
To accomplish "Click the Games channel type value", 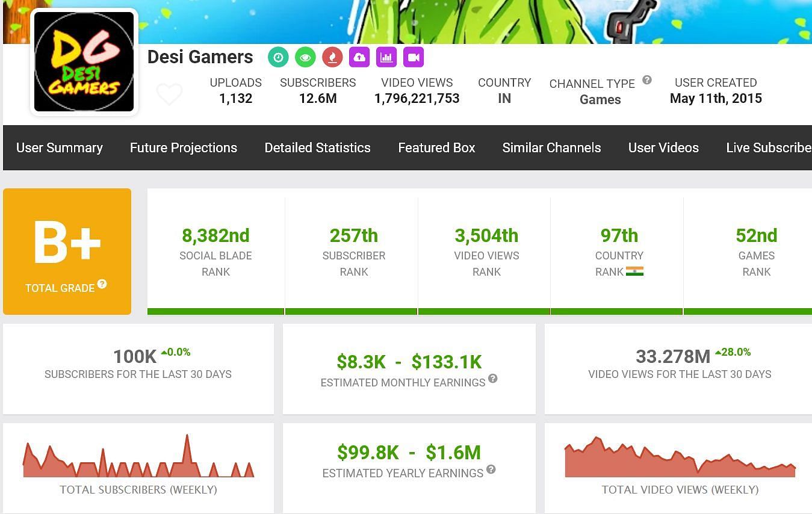I will 600,100.
